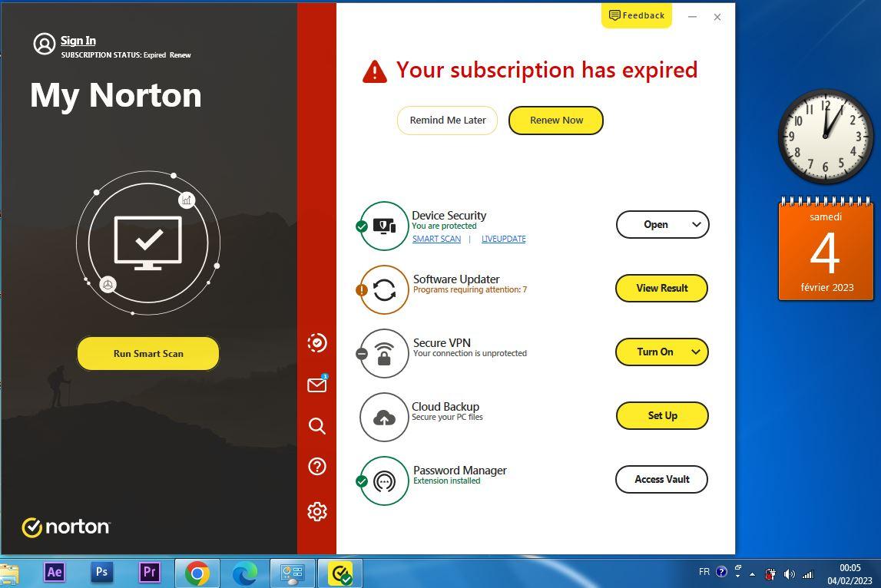Click the "Secure your PC files" text
This screenshot has height=588, width=881.
(447, 417)
